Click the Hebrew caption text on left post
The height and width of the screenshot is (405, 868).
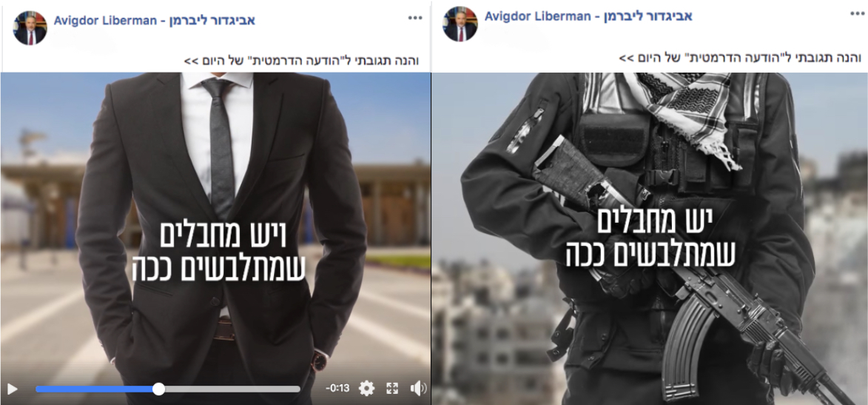coord(301,60)
